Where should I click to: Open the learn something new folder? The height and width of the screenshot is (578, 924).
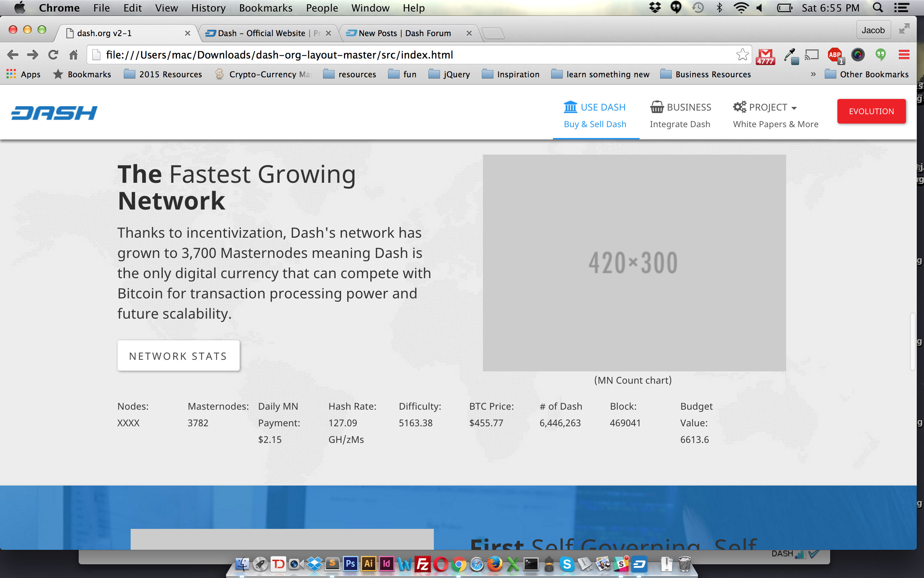click(601, 74)
